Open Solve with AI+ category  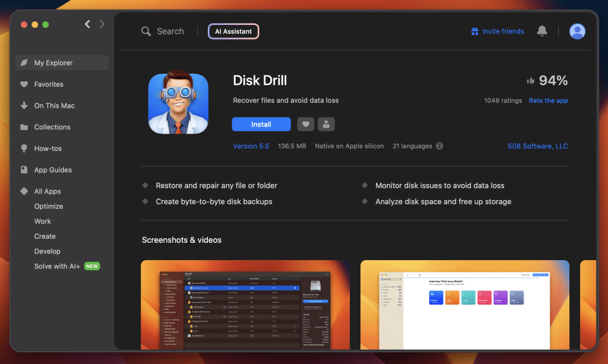(57, 266)
